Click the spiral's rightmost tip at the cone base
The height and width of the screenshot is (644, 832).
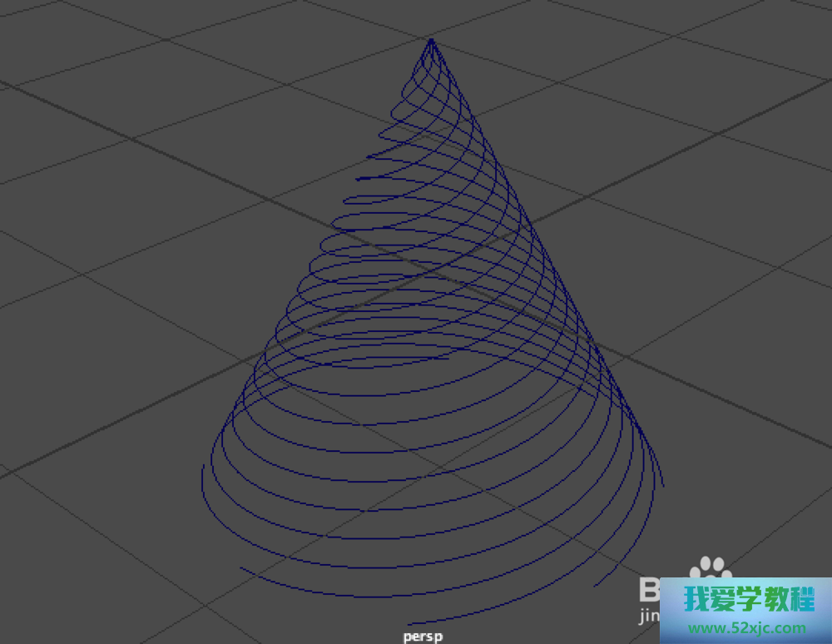tap(662, 484)
